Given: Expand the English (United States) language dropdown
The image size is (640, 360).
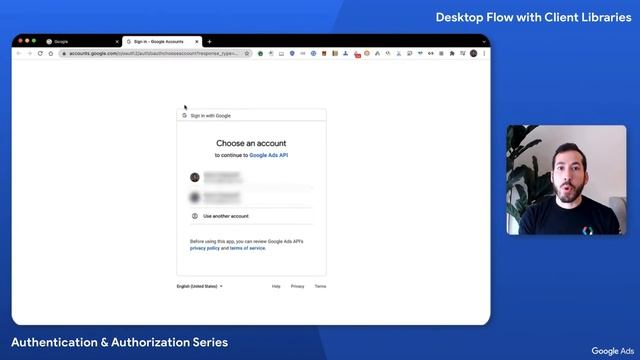Looking at the screenshot, I should 200,286.
